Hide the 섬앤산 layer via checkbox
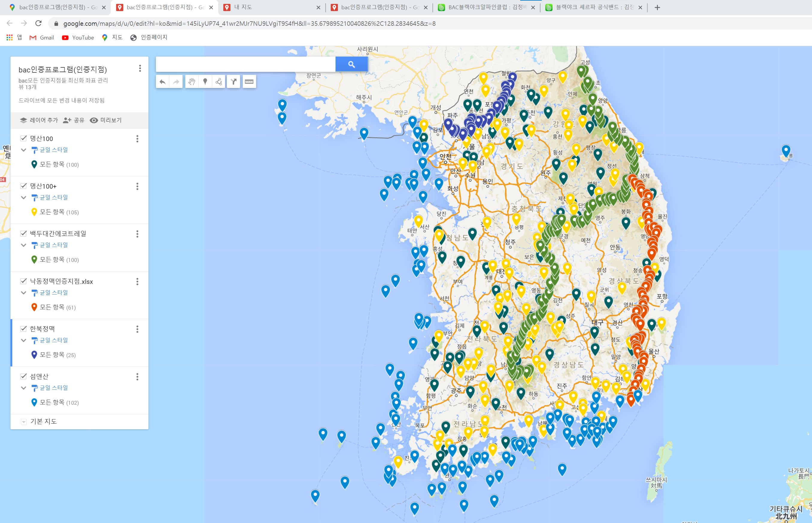Viewport: 812px width, 523px height. click(x=23, y=376)
